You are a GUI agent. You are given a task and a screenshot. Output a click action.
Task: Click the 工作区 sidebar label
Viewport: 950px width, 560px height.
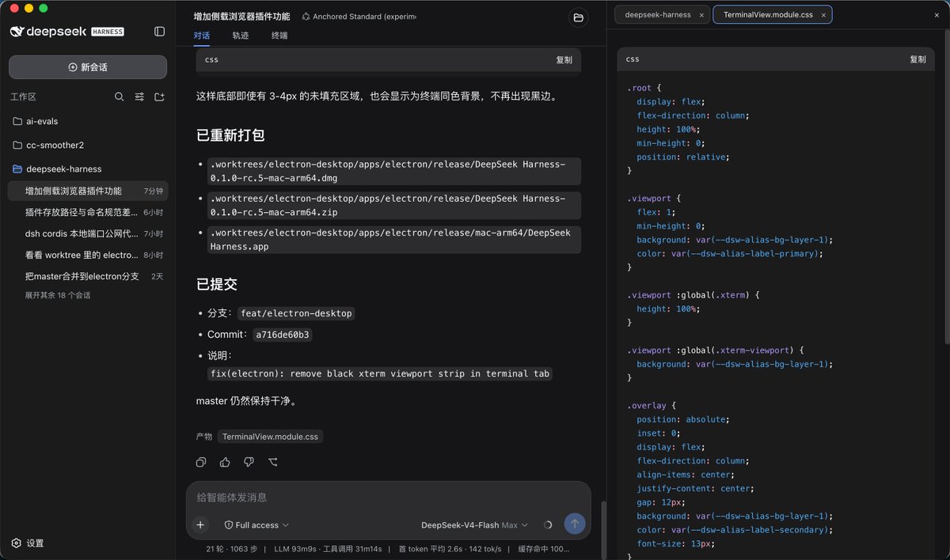pos(23,96)
